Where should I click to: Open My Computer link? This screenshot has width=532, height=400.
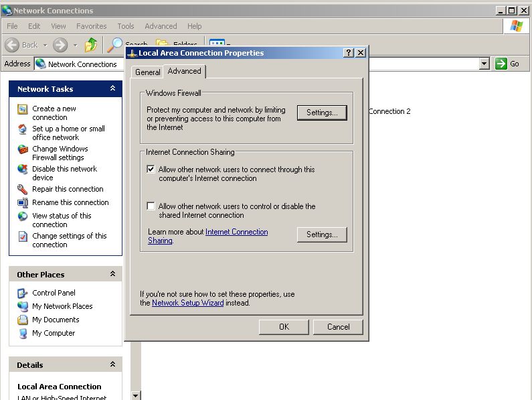coord(54,333)
